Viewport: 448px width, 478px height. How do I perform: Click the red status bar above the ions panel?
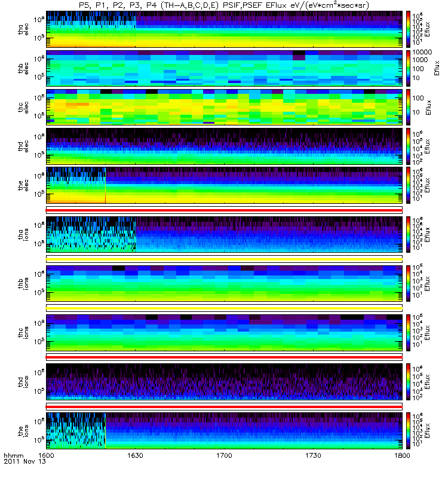click(224, 407)
